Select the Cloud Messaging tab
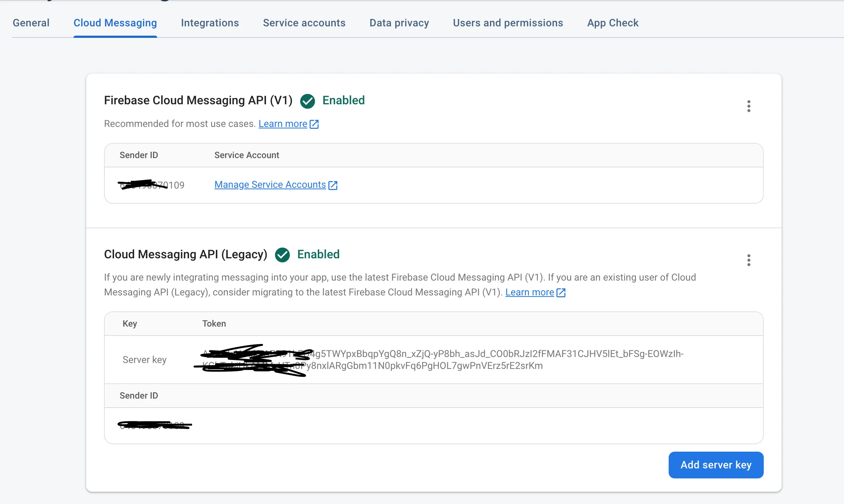 115,23
